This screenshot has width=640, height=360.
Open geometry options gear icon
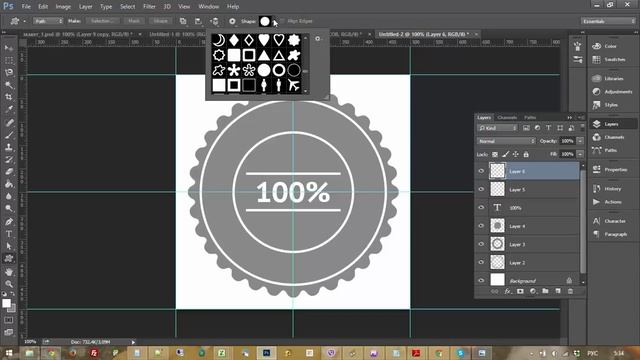pos(232,21)
